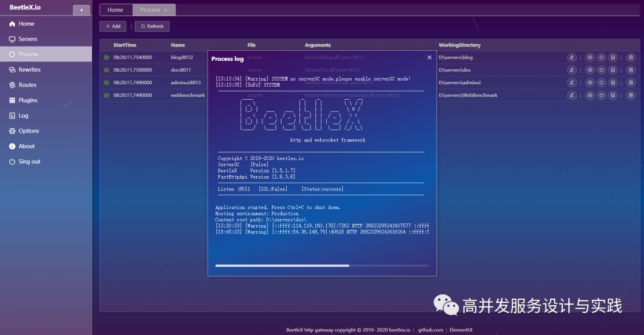The image size is (644, 335).
Task: Click the File column header
Action: click(x=252, y=45)
